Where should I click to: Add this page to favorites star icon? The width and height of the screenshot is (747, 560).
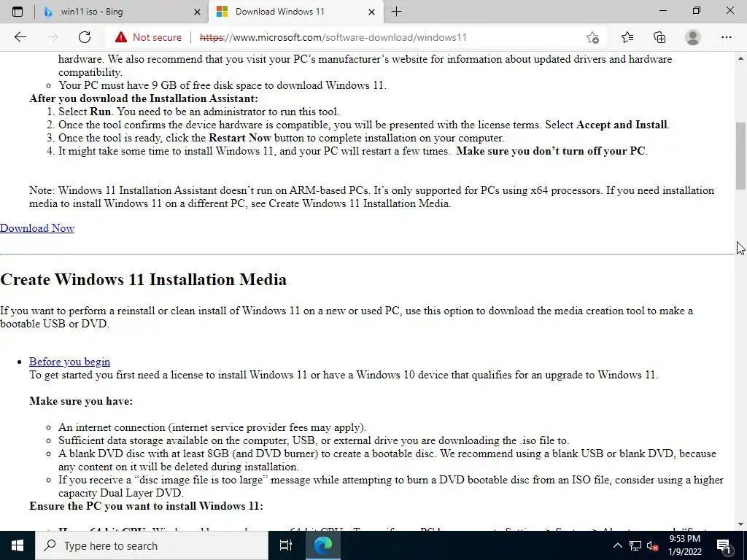point(592,37)
